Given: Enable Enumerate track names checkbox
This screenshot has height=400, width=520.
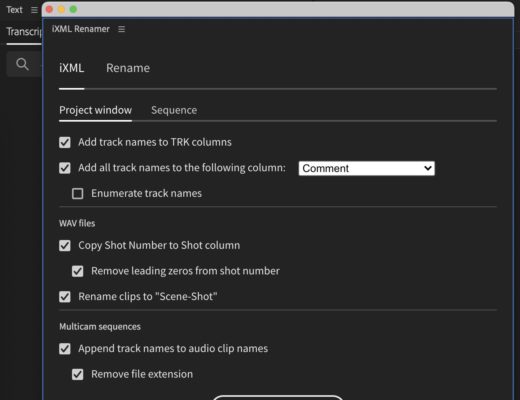Looking at the screenshot, I should click(x=78, y=193).
